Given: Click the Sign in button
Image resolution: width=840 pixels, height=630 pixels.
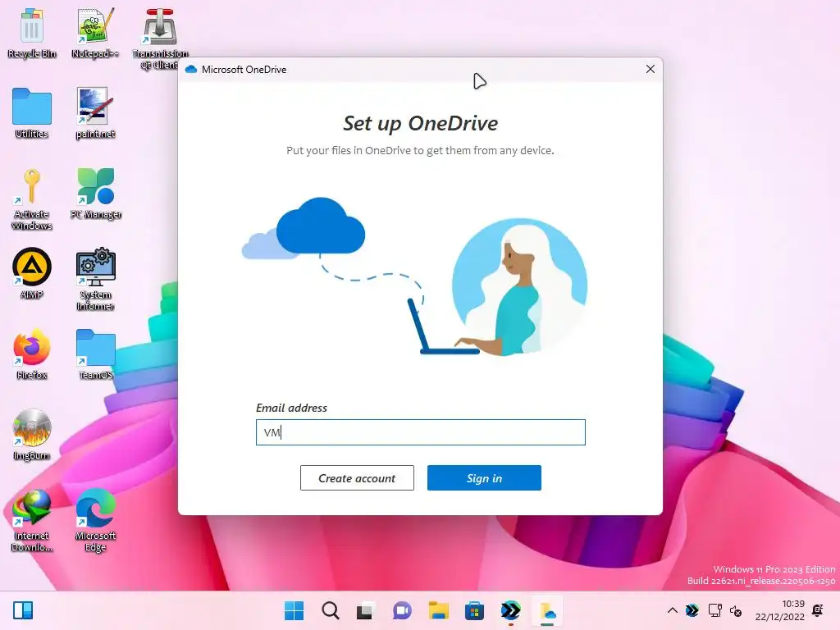Looking at the screenshot, I should click(484, 478).
